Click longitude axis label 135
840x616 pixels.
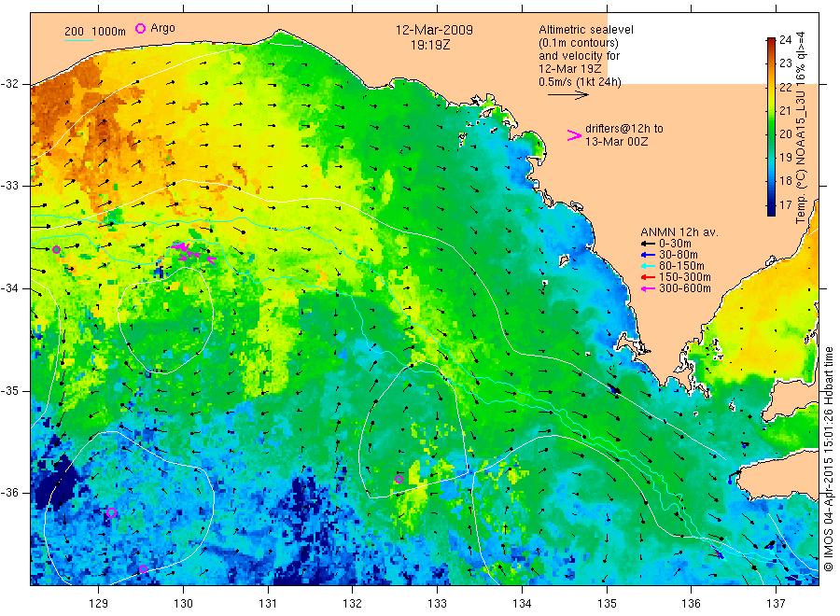point(607,604)
